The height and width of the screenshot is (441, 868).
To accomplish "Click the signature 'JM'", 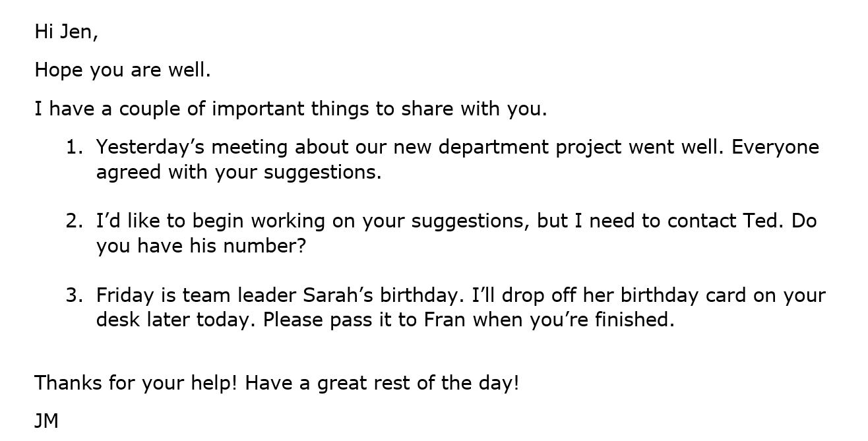I will [47, 421].
